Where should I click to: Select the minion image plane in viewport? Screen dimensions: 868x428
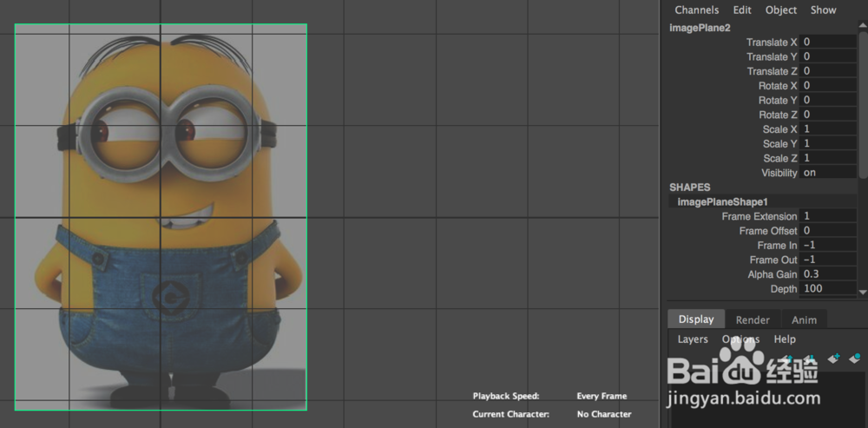coord(161,217)
